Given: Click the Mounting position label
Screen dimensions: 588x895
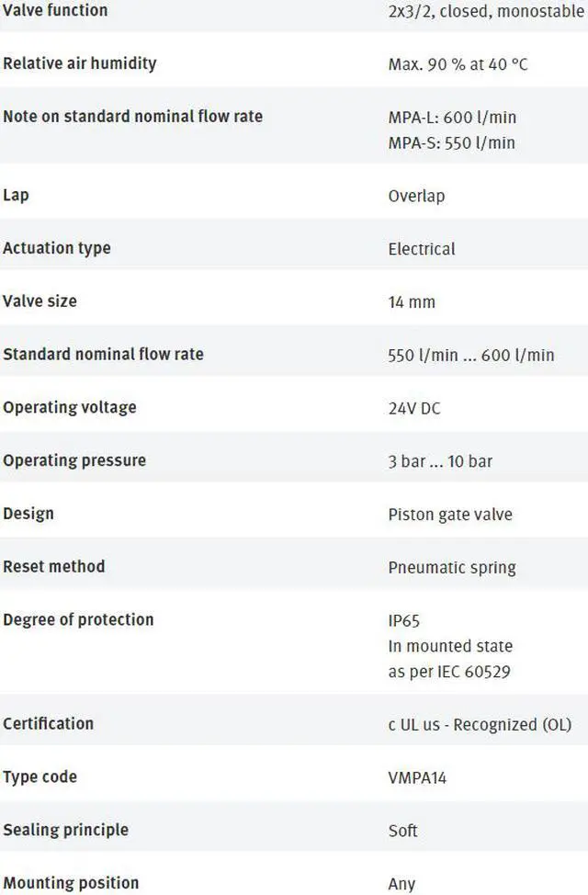Looking at the screenshot, I should coord(71,883).
